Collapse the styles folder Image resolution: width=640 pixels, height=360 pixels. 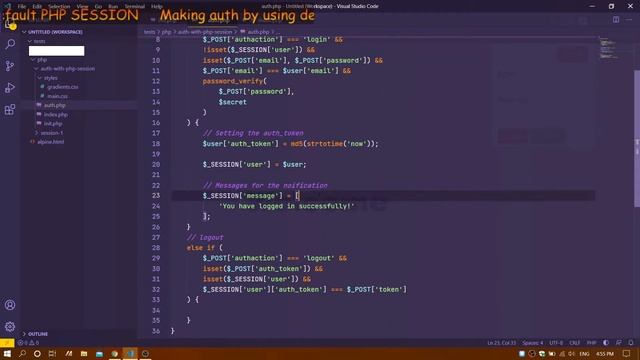48,78
